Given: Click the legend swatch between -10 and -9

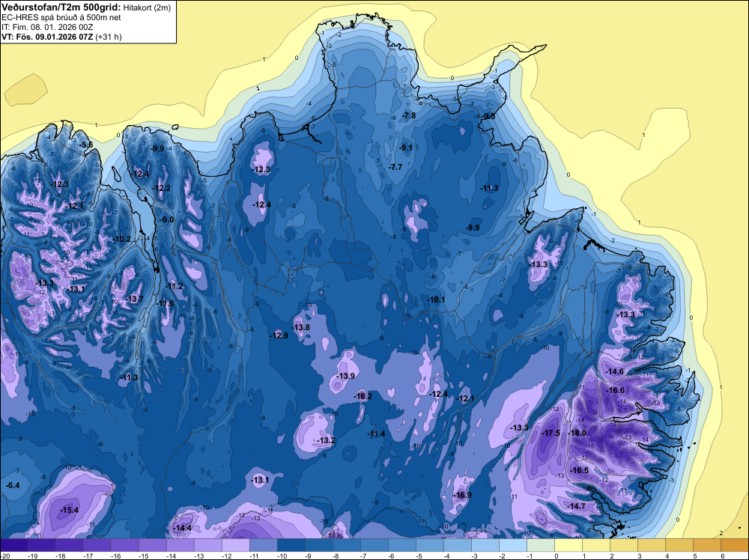Looking at the screenshot, I should coord(291,545).
